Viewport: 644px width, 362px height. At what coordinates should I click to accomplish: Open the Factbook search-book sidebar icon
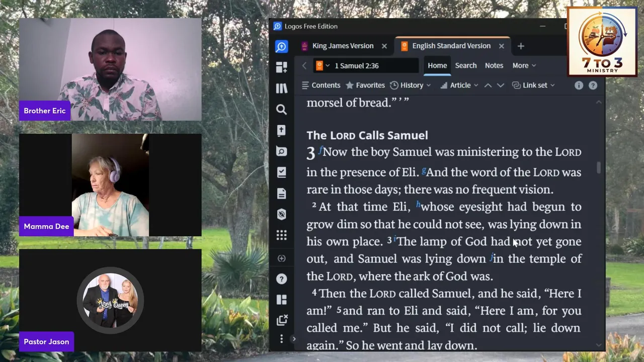coord(281,151)
